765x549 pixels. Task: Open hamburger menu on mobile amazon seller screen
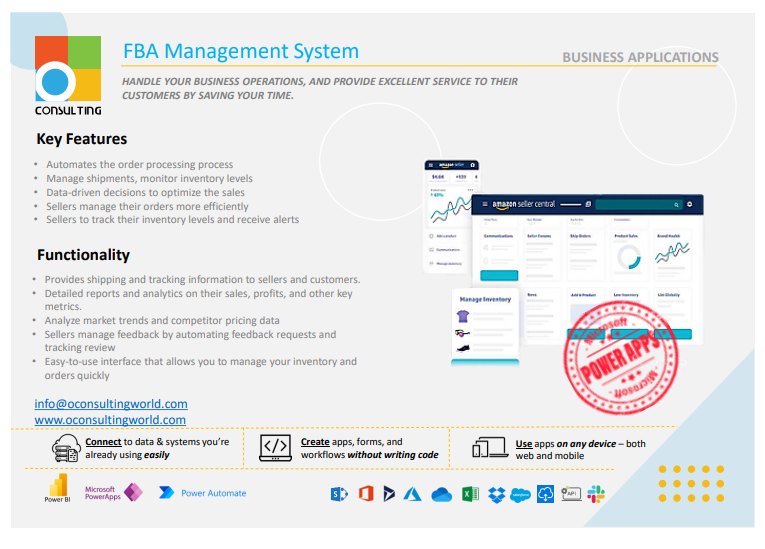pyautogui.click(x=430, y=165)
